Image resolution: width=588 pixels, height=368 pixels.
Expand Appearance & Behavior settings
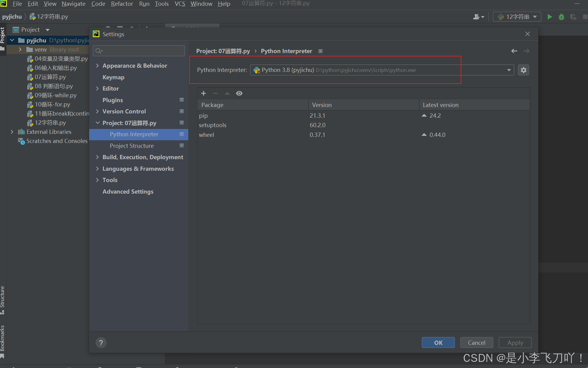[x=97, y=66]
